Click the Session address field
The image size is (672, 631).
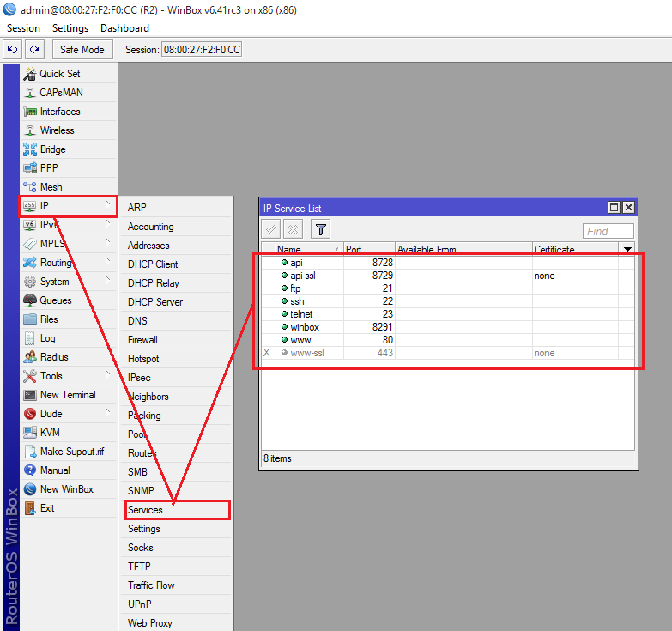point(202,49)
